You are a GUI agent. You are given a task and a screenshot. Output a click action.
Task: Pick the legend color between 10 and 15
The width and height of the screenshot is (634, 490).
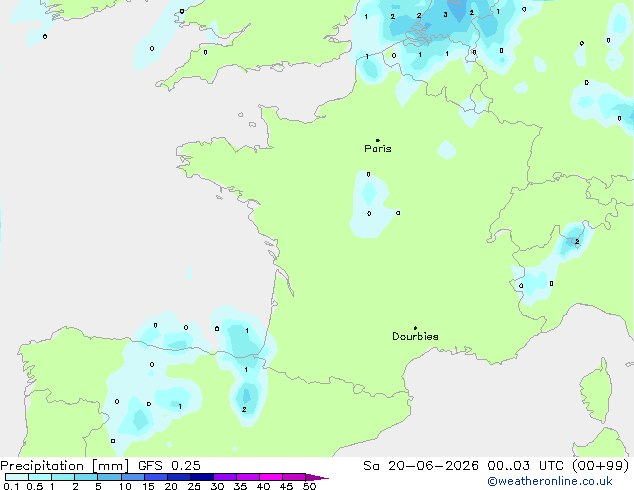(x=133, y=477)
